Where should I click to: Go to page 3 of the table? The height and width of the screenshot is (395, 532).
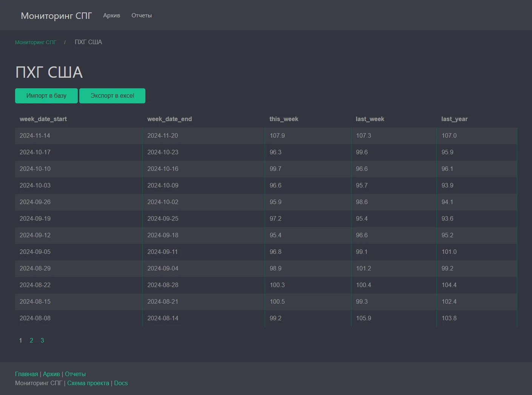[42, 340]
